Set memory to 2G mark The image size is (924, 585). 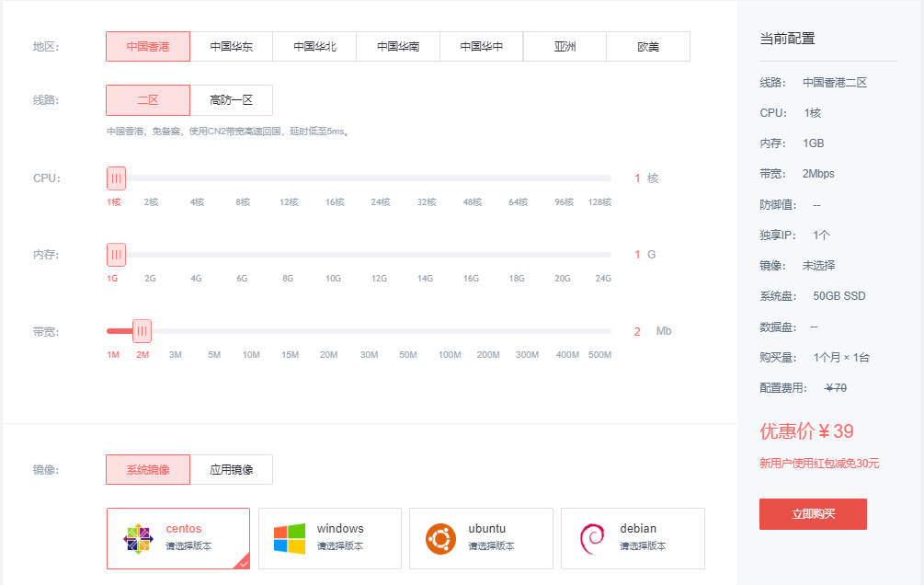150,279
